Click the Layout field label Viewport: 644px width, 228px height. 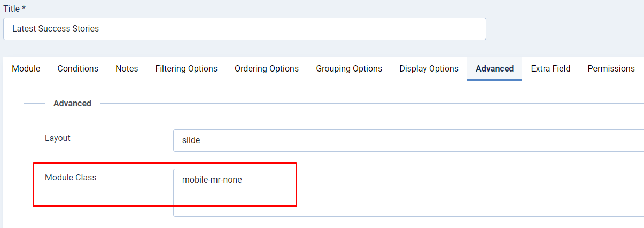58,138
